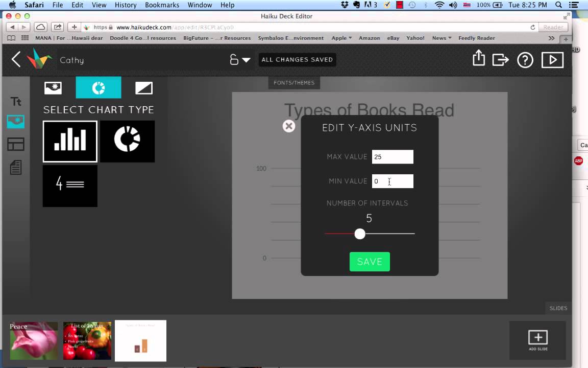Open the News bookmarks dropdown
588x368 pixels.
click(442, 38)
